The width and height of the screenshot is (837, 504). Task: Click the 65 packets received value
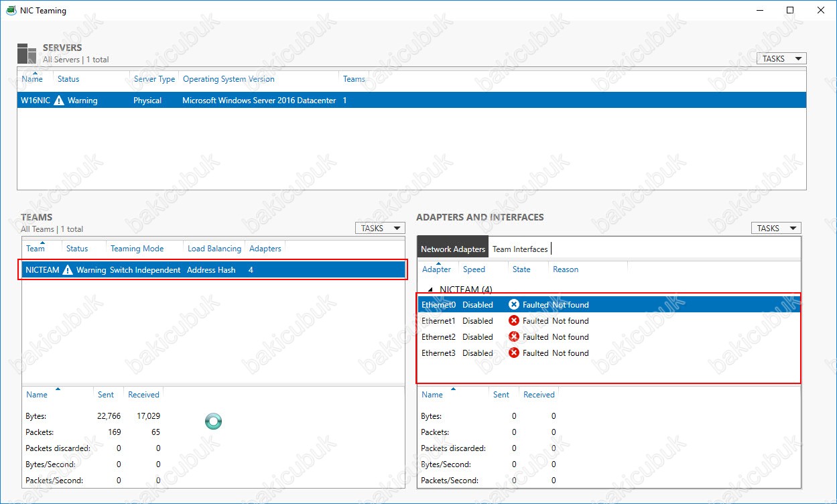pyautogui.click(x=156, y=432)
